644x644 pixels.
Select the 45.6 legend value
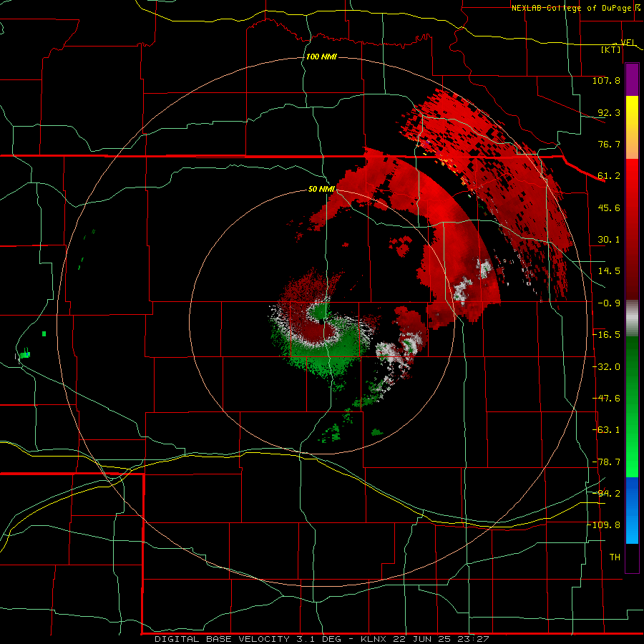(609, 208)
